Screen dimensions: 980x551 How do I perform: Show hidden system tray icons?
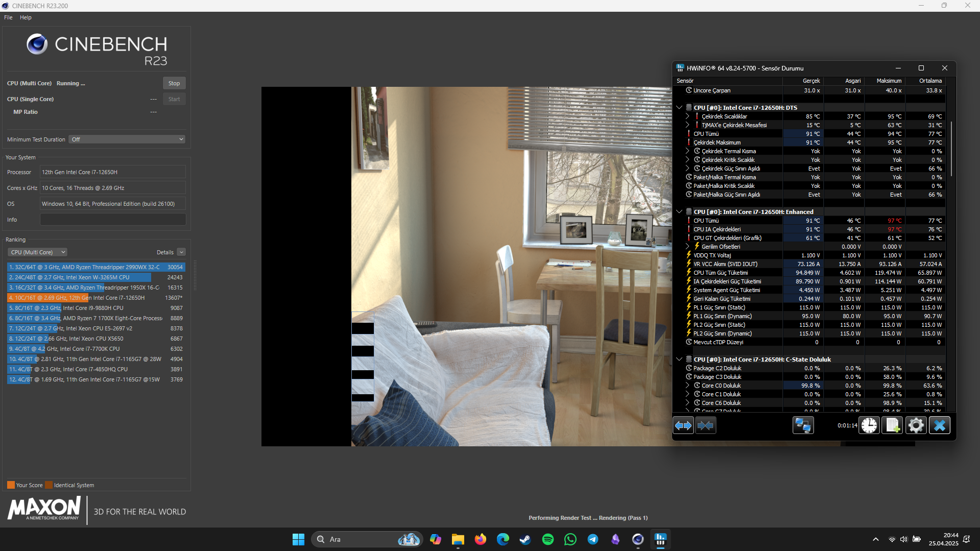[876, 539]
